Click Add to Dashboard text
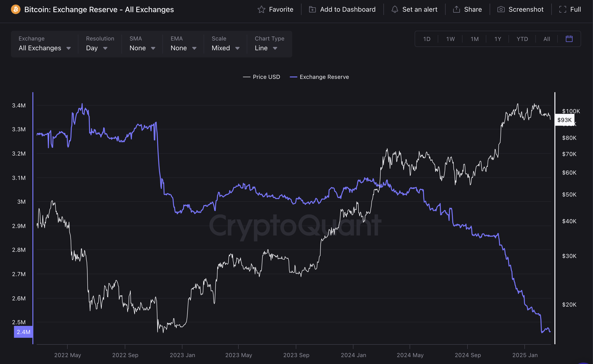Image resolution: width=593 pixels, height=364 pixels. 348,9
